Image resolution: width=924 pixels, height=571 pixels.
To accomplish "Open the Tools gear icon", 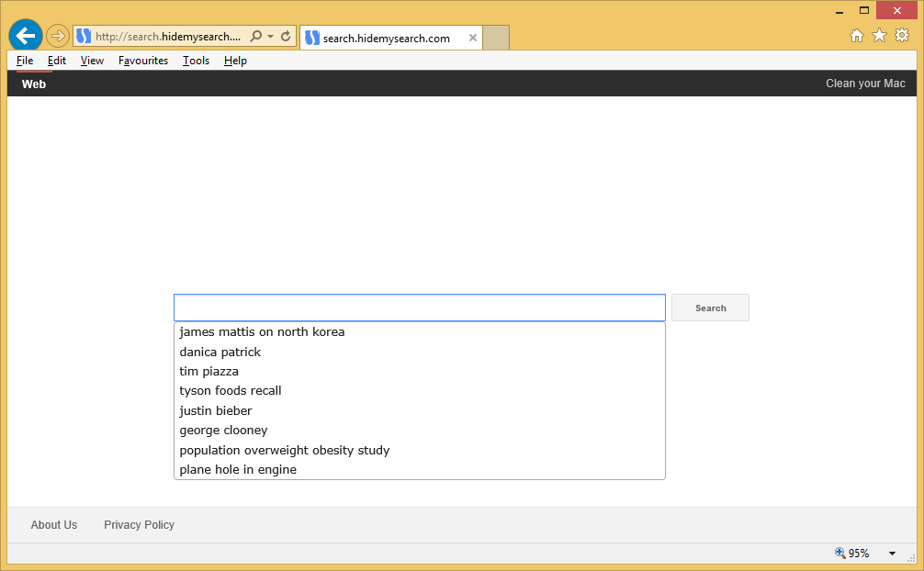I will pos(902,36).
